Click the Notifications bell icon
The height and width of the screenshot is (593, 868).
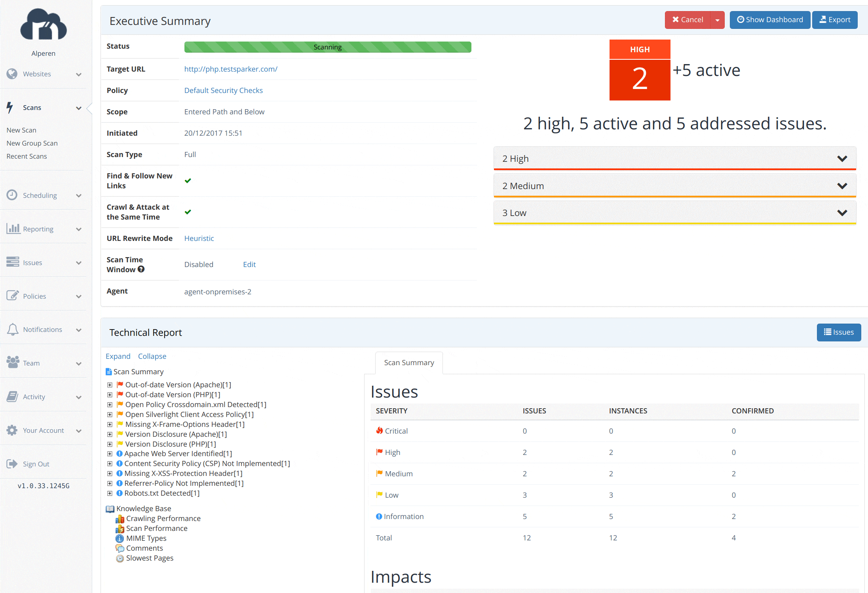13,330
